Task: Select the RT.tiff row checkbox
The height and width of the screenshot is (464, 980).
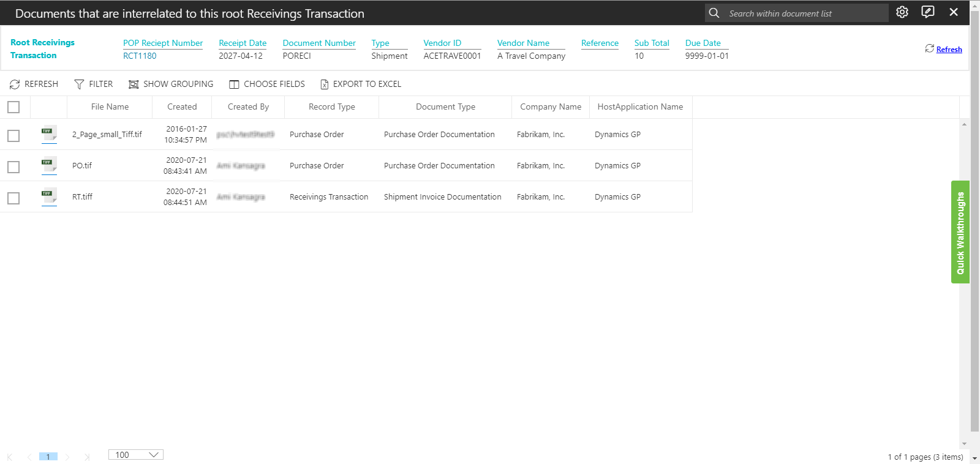Action: click(13, 198)
